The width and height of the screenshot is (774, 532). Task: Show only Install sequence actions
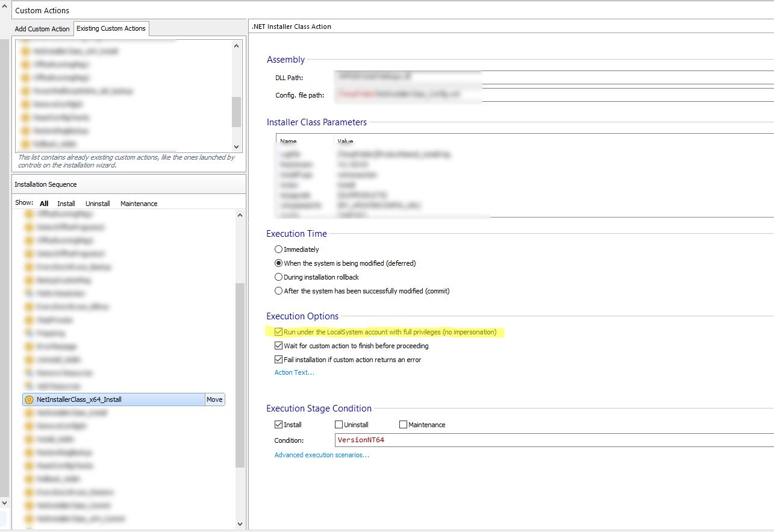pyautogui.click(x=66, y=204)
